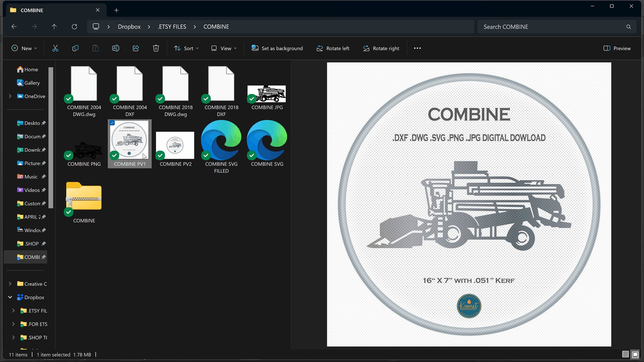Expand Creative C folder tree node
The width and height of the screenshot is (644, 362).
(x=10, y=284)
